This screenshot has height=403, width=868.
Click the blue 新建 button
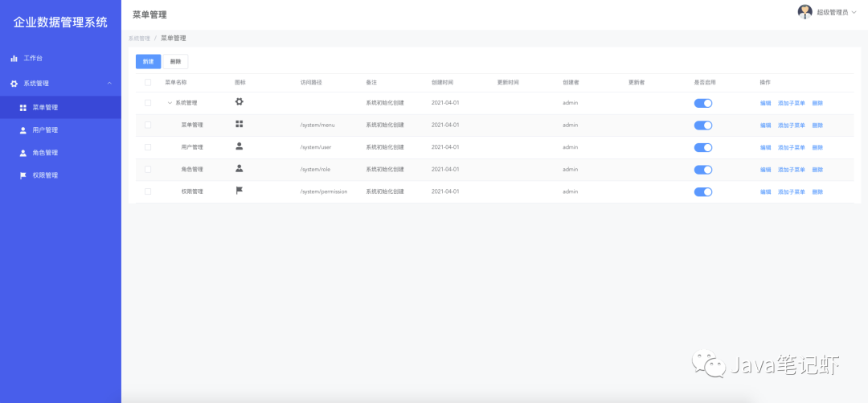pyautogui.click(x=149, y=61)
